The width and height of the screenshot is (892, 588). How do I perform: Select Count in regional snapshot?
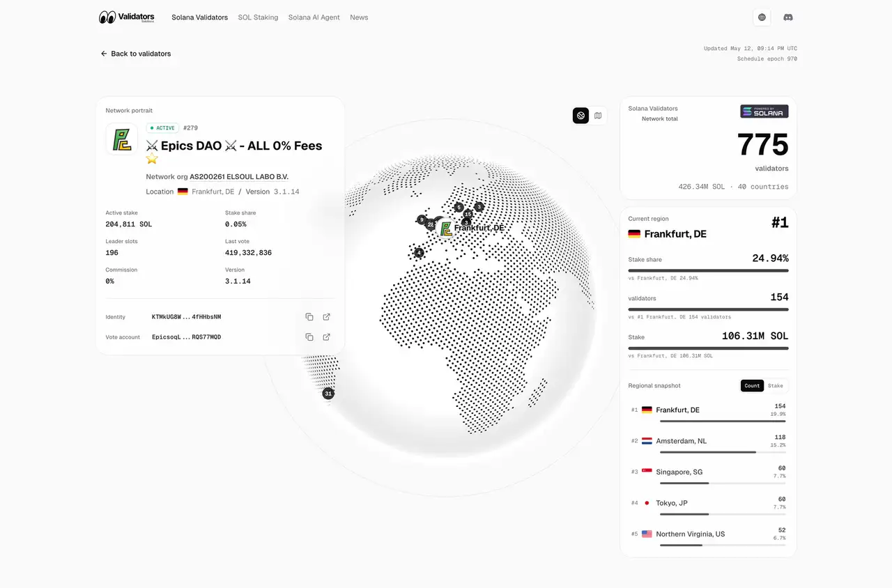[752, 386]
